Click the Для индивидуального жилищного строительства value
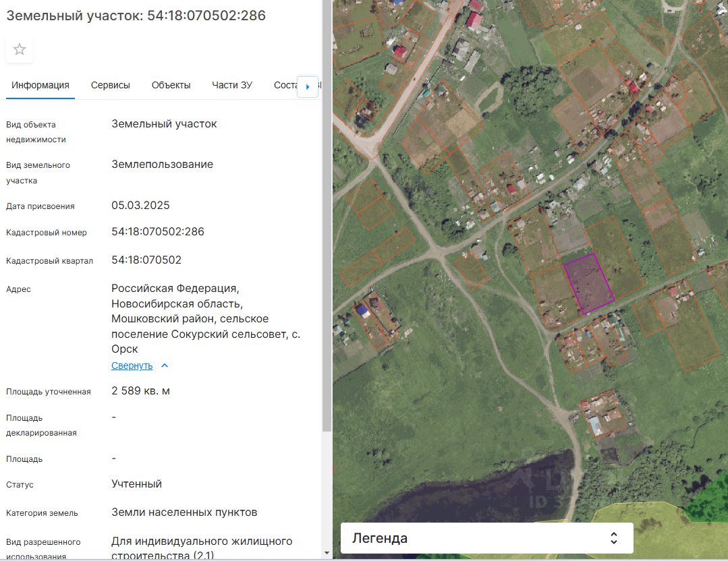The width and height of the screenshot is (728, 561). 202,548
